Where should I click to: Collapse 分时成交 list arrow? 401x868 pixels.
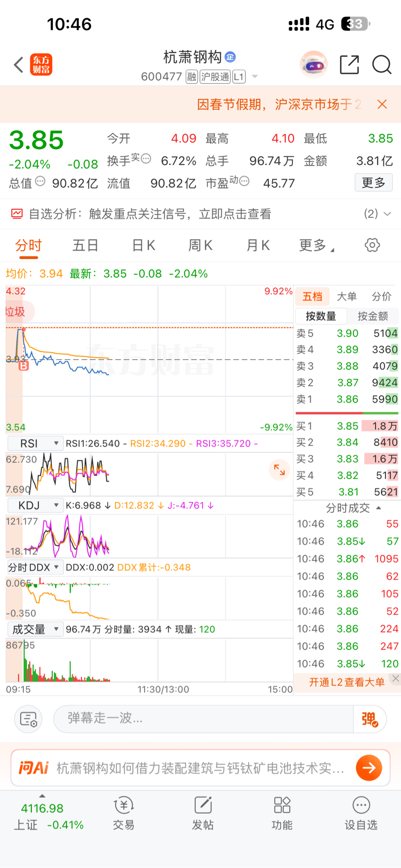pos(379,508)
